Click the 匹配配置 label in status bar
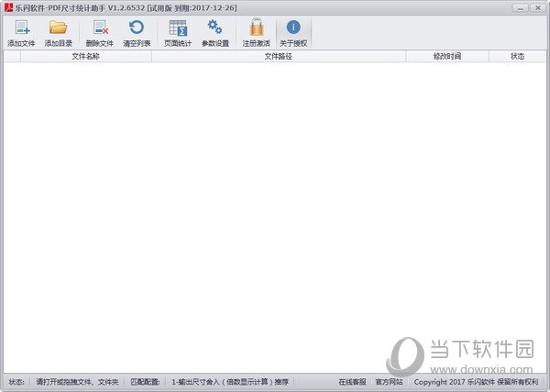550x392 pixels. pos(145,382)
